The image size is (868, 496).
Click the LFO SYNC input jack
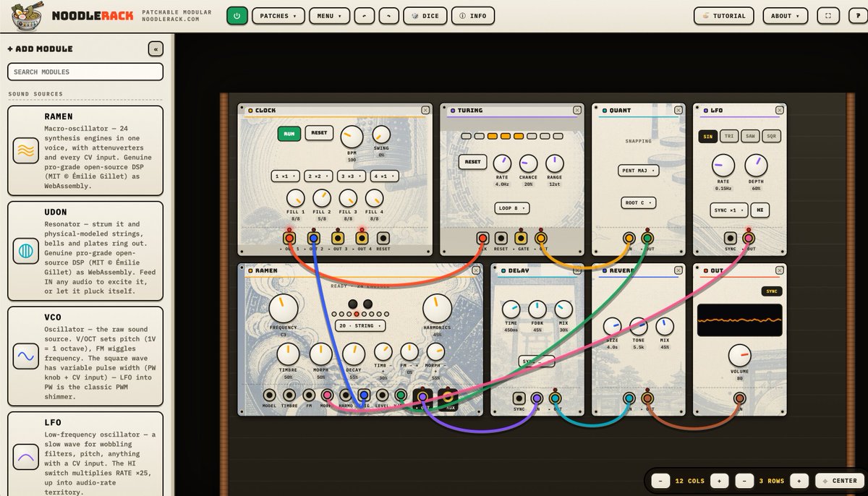click(x=731, y=238)
